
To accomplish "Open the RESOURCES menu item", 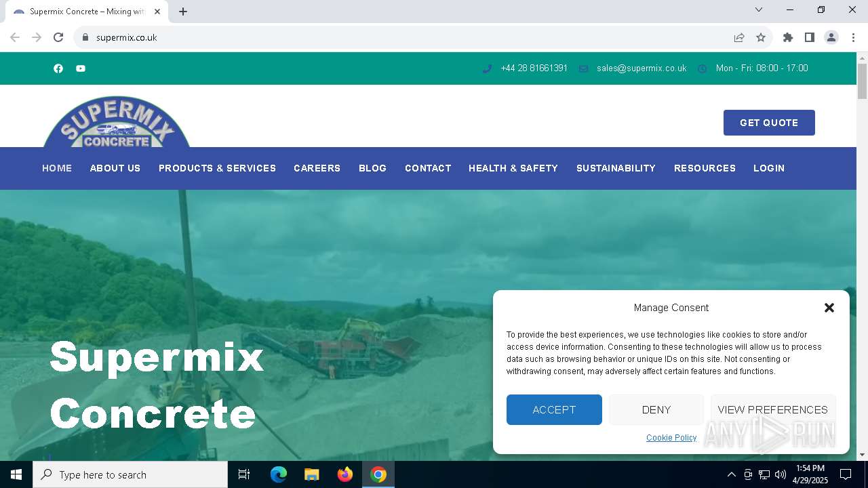I will point(705,168).
